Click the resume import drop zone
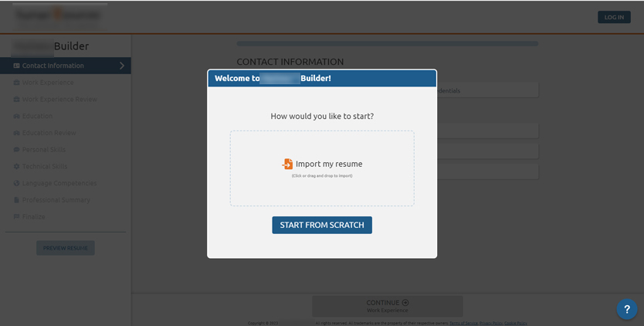Image resolution: width=644 pixels, height=326 pixels. [322, 189]
